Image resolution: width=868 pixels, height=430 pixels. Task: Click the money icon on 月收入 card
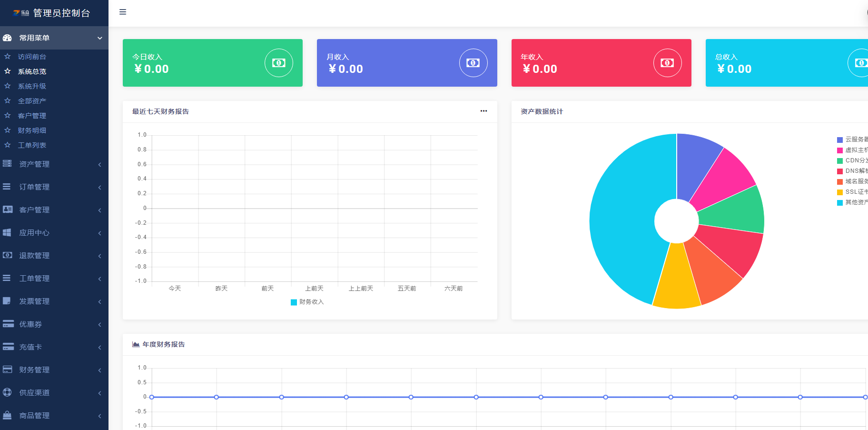(x=473, y=63)
